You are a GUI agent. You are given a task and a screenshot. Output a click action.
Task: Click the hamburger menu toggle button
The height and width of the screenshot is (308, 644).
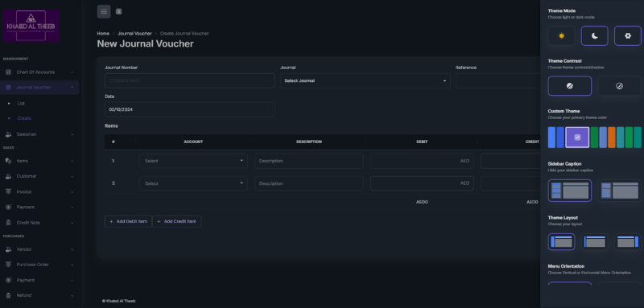click(x=104, y=11)
